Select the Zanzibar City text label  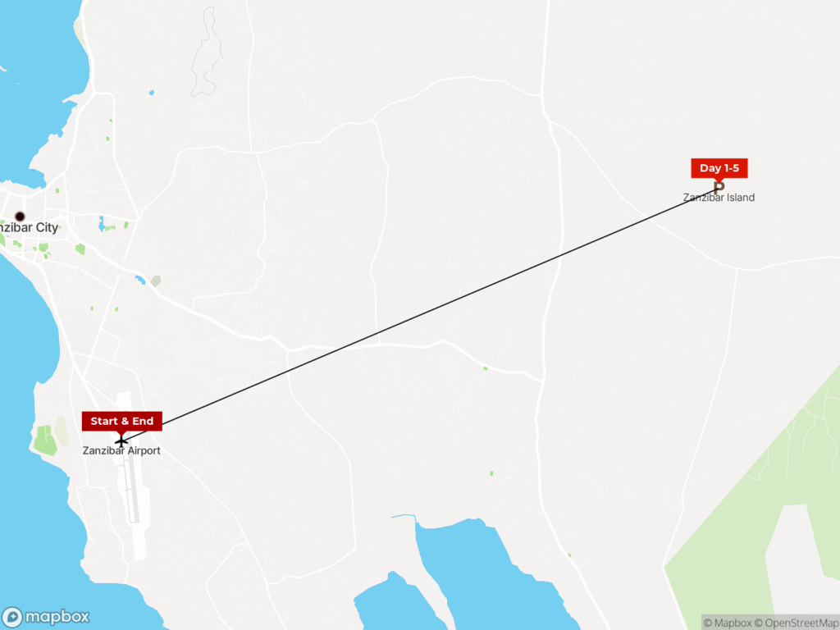pos(29,228)
